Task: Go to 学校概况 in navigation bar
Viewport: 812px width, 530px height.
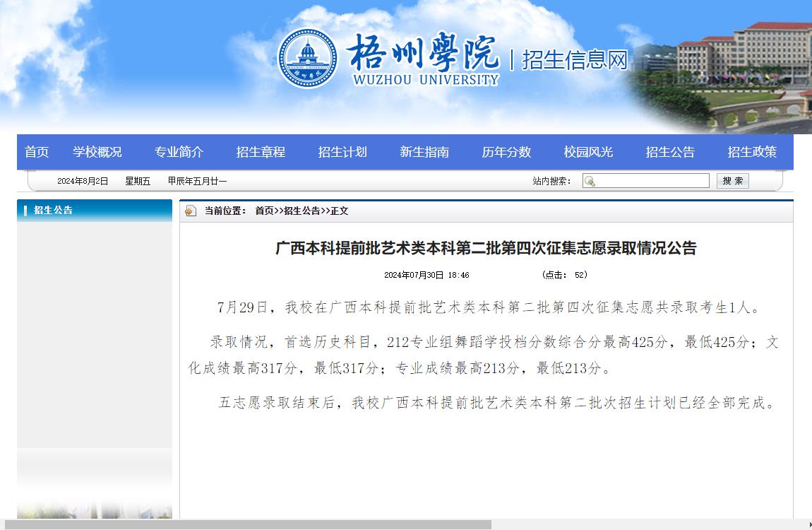Action: [x=97, y=152]
